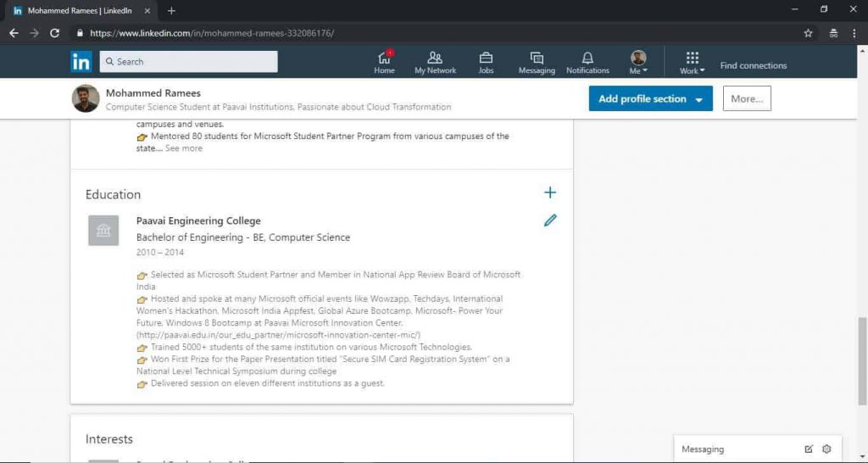Viewport: 868px width, 463px height.
Task: Click Mohammed Ramees name in sticky header
Action: (x=153, y=93)
